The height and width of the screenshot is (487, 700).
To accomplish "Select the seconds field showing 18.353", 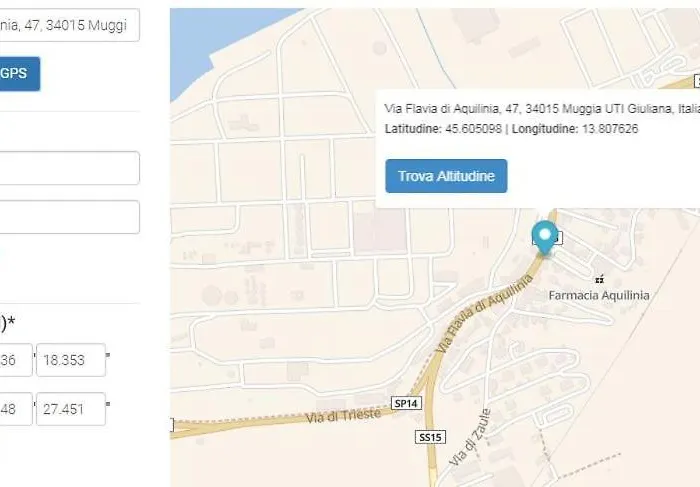I will (x=70, y=360).
